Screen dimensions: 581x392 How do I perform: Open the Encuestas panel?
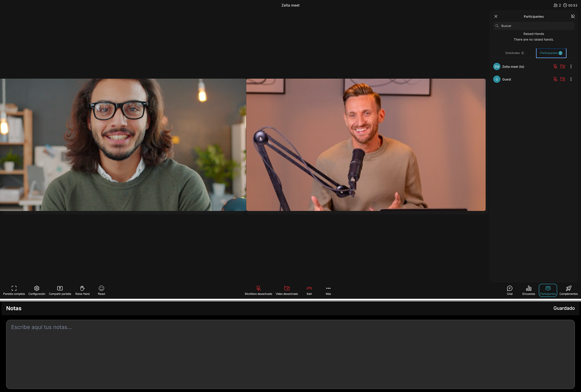click(x=528, y=290)
